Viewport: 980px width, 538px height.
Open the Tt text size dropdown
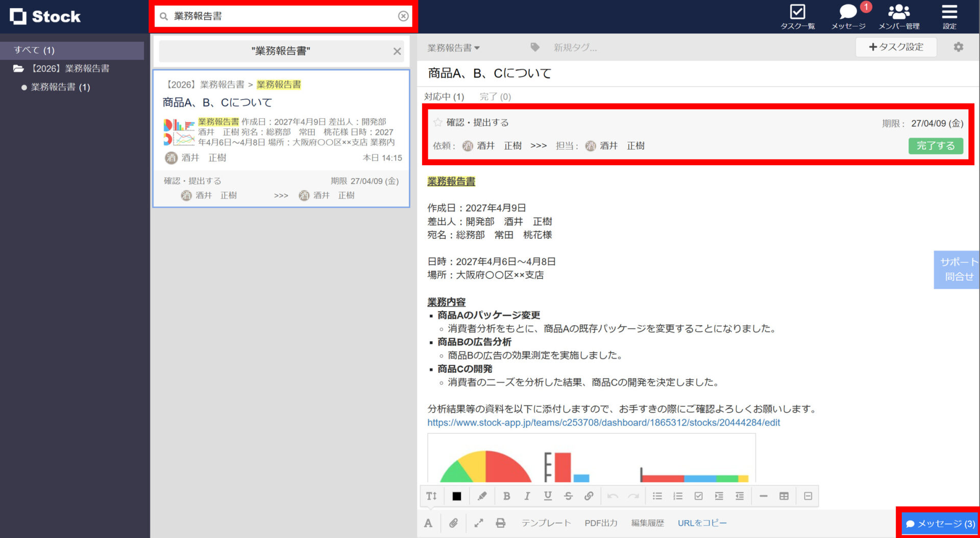[431, 496]
